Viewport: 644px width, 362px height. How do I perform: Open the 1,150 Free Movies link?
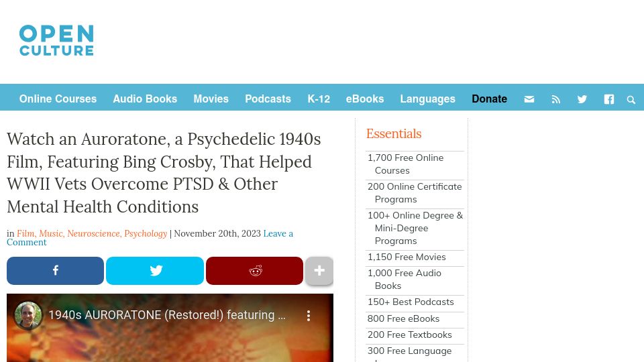407,257
